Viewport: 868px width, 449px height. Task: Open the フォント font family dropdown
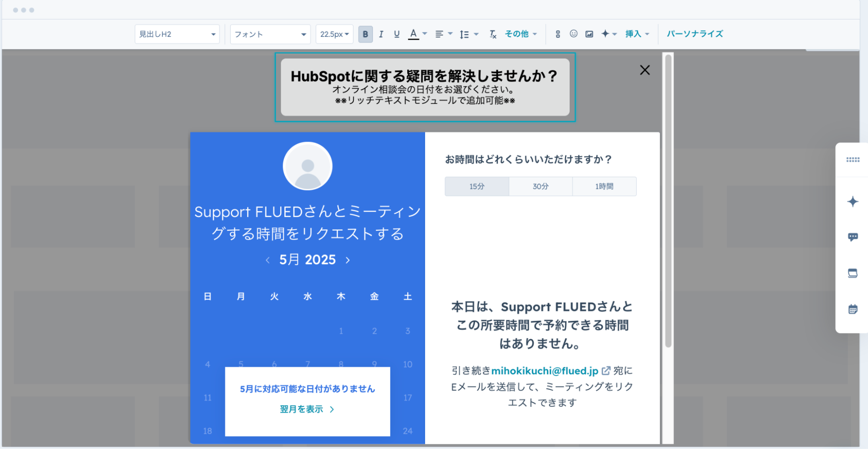(270, 34)
